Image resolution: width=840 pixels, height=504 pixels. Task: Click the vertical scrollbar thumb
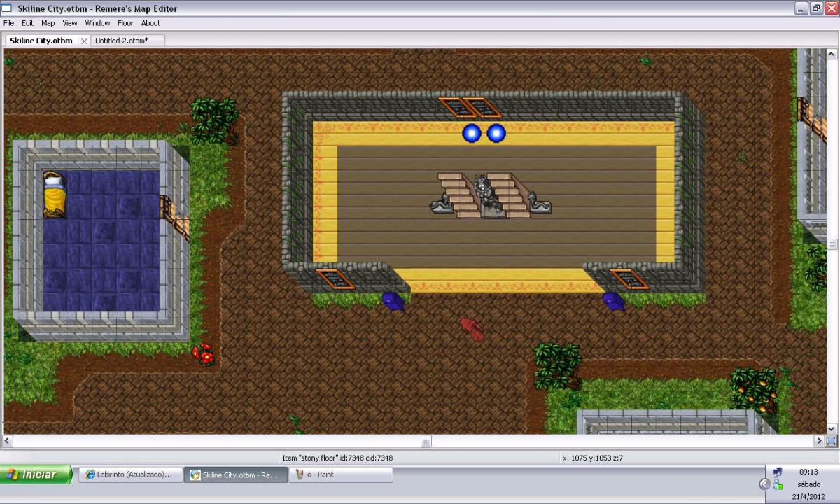(x=832, y=244)
